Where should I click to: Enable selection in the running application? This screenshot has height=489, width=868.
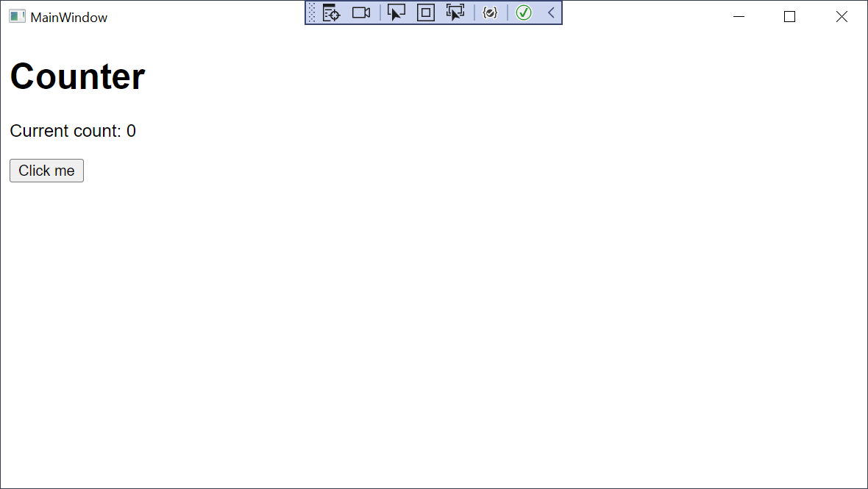tap(396, 12)
